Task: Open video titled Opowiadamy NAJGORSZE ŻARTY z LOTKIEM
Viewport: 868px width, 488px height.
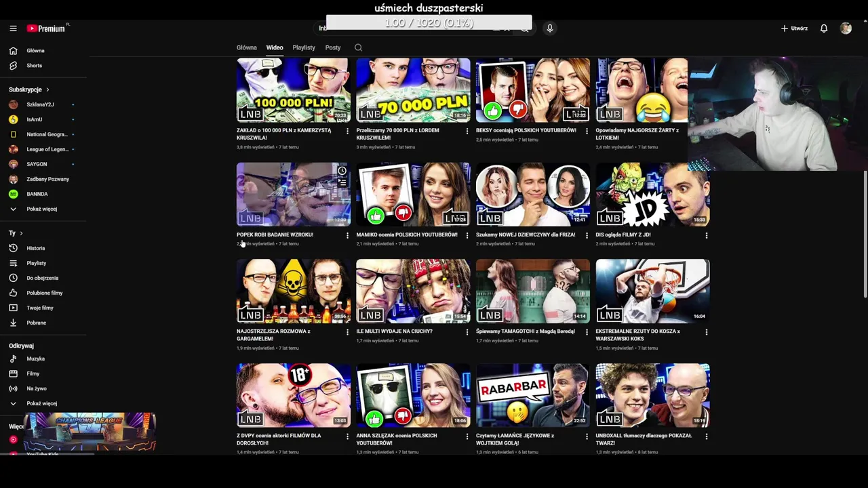Action: (637, 134)
